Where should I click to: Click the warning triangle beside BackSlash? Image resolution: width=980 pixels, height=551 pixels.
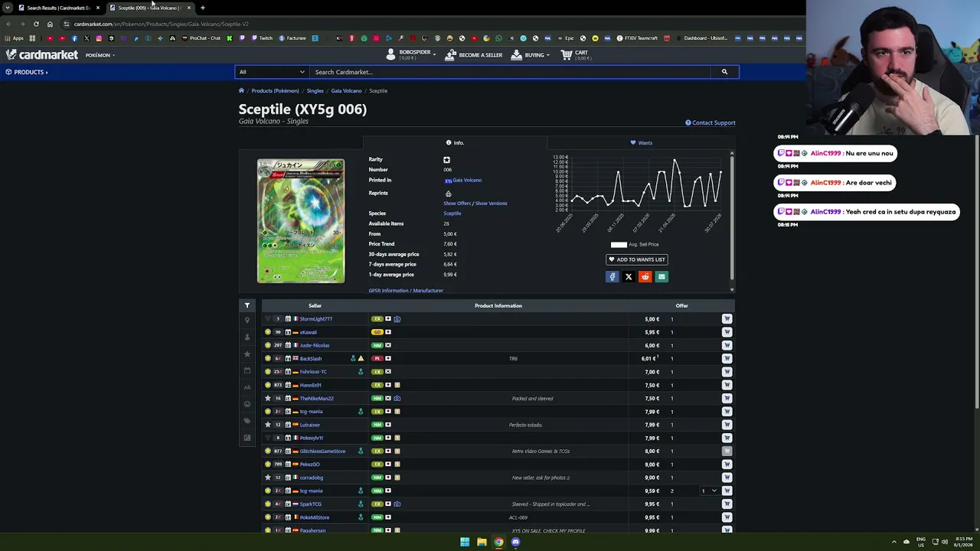tap(361, 358)
